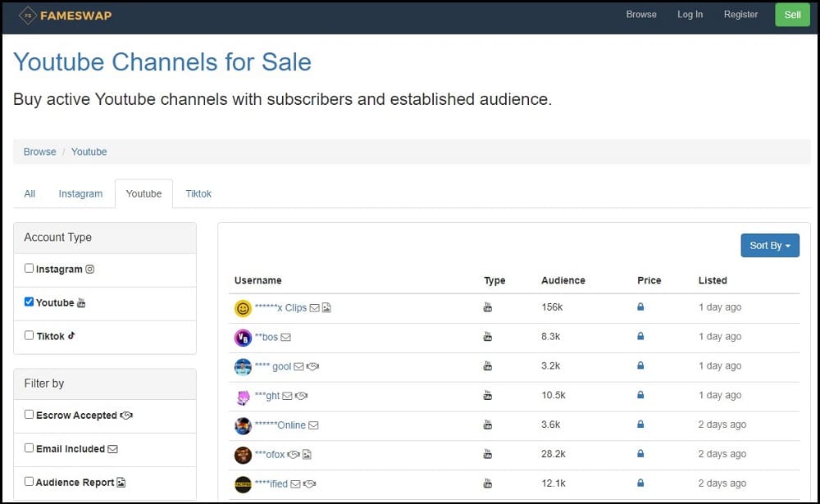Click the price lock icon for gool
This screenshot has width=820, height=504.
(640, 366)
